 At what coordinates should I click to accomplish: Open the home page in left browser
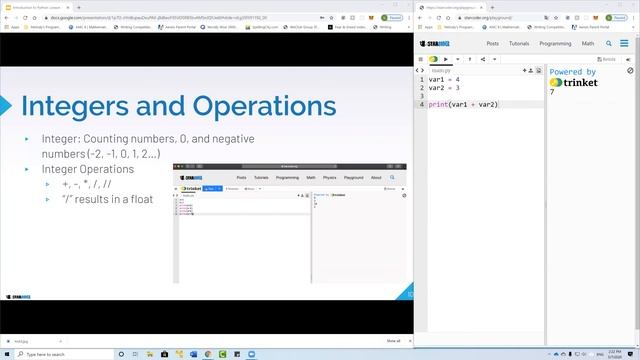(x=34, y=18)
